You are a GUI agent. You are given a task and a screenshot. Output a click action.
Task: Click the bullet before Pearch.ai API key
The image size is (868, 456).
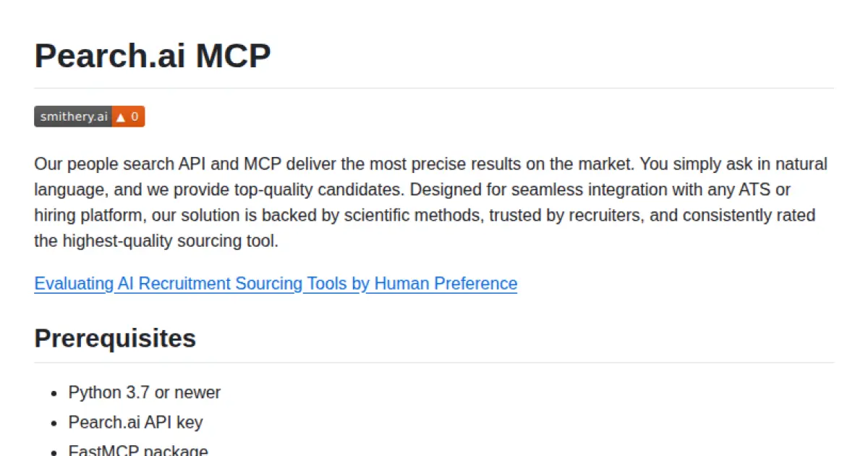point(54,423)
